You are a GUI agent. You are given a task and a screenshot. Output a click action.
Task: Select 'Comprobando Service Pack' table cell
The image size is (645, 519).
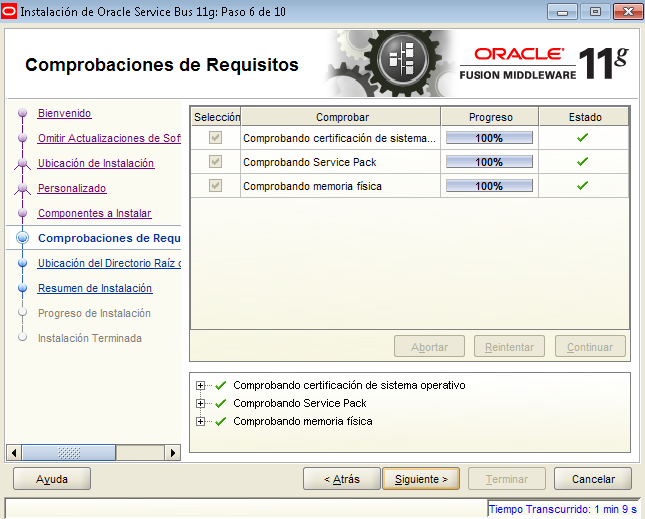click(x=341, y=162)
